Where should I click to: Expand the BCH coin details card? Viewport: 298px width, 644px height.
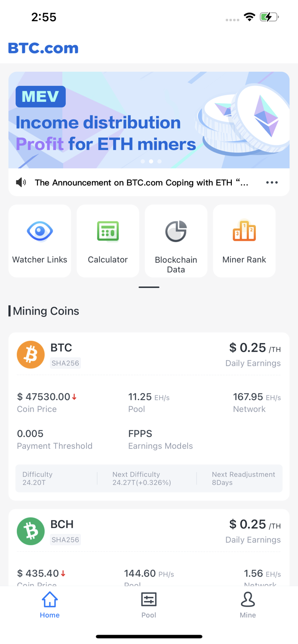pyautogui.click(x=149, y=550)
